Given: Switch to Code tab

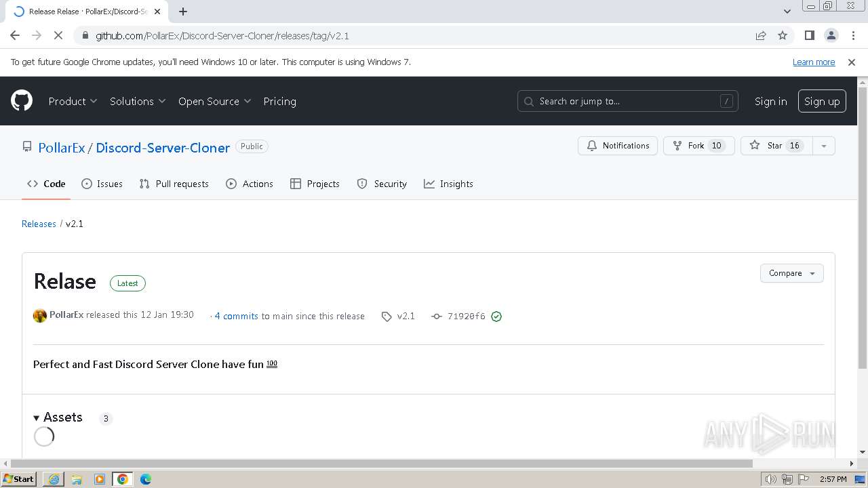Looking at the screenshot, I should [46, 184].
